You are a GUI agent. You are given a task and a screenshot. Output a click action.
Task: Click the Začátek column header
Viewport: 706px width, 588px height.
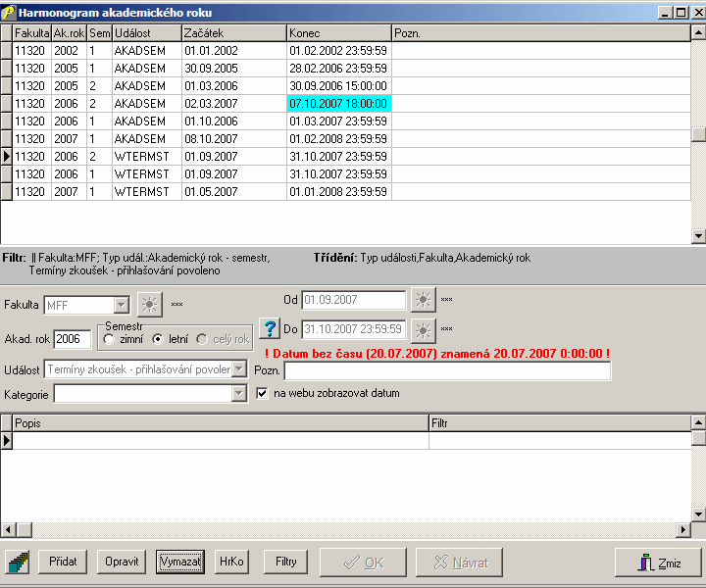point(233,33)
